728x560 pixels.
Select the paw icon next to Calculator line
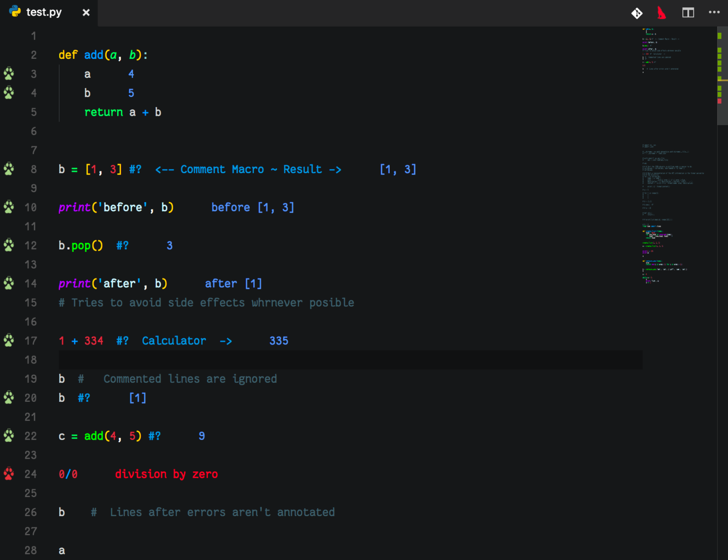pyautogui.click(x=8, y=340)
